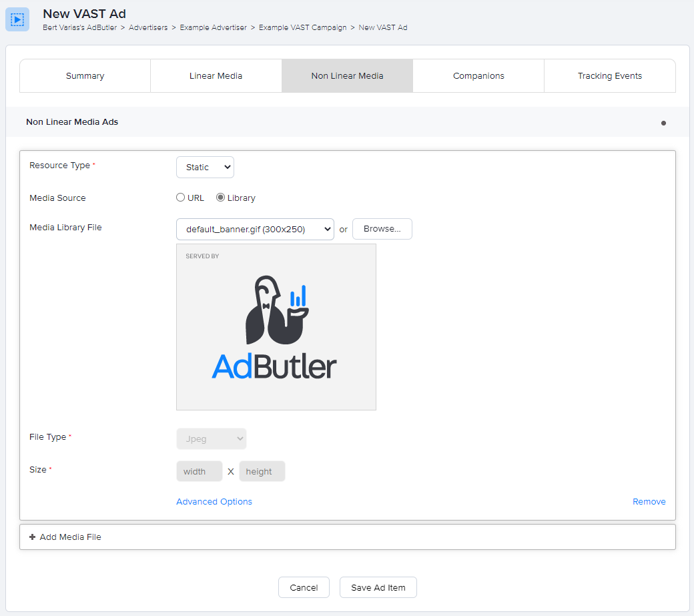Click the status dot on Non Linear Media Ads bar

(x=664, y=123)
